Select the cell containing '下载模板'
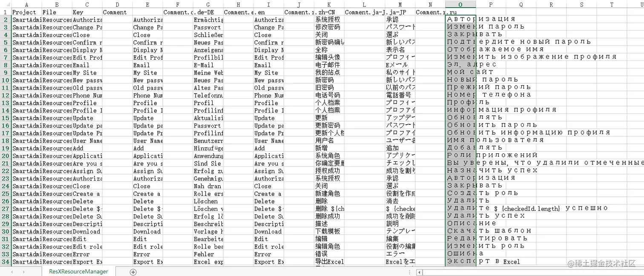Screen dimensions: 644x276 (329, 231)
